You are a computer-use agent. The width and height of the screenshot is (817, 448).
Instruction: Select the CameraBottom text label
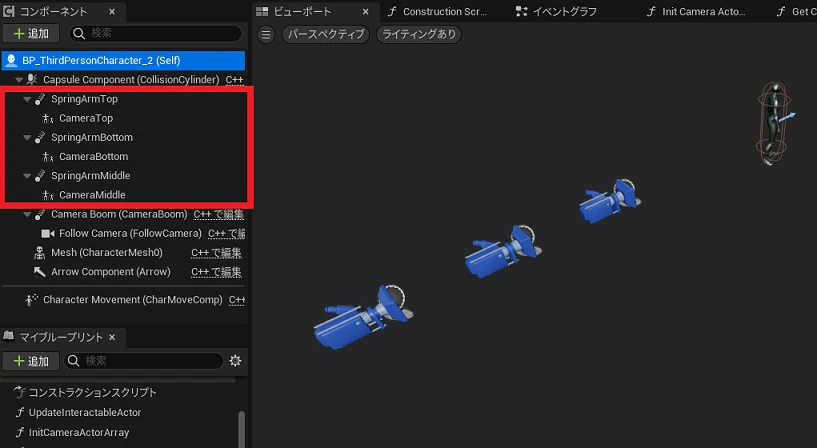(94, 157)
